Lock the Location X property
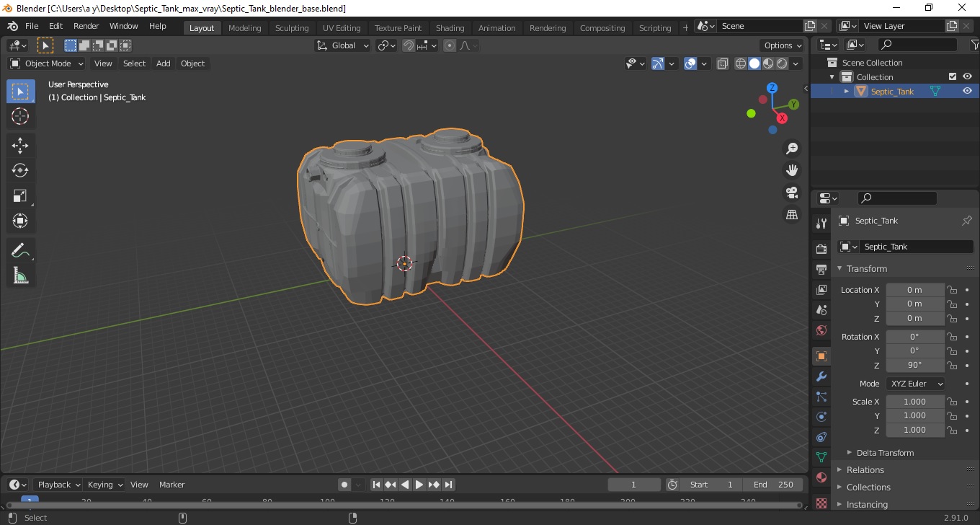Image resolution: width=980 pixels, height=525 pixels. click(952, 290)
